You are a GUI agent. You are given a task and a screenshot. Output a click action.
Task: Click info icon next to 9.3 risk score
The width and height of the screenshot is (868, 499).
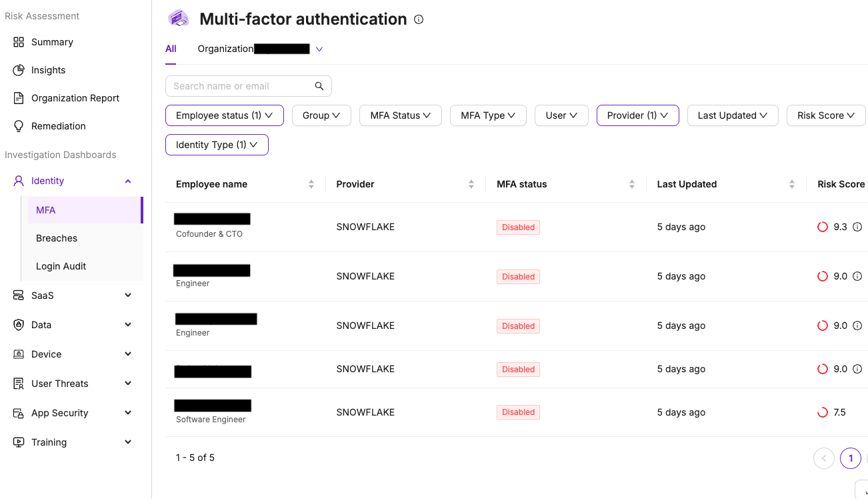[x=857, y=227]
